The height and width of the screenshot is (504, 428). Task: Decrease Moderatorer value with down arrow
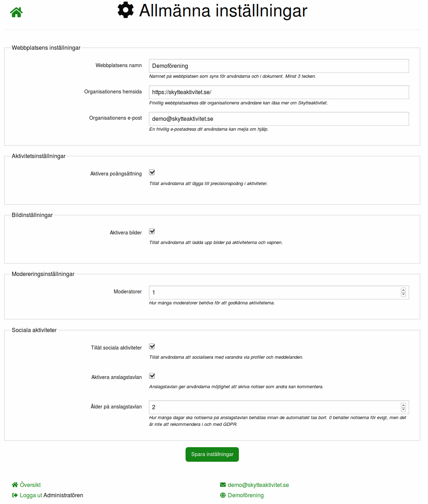[403, 294]
